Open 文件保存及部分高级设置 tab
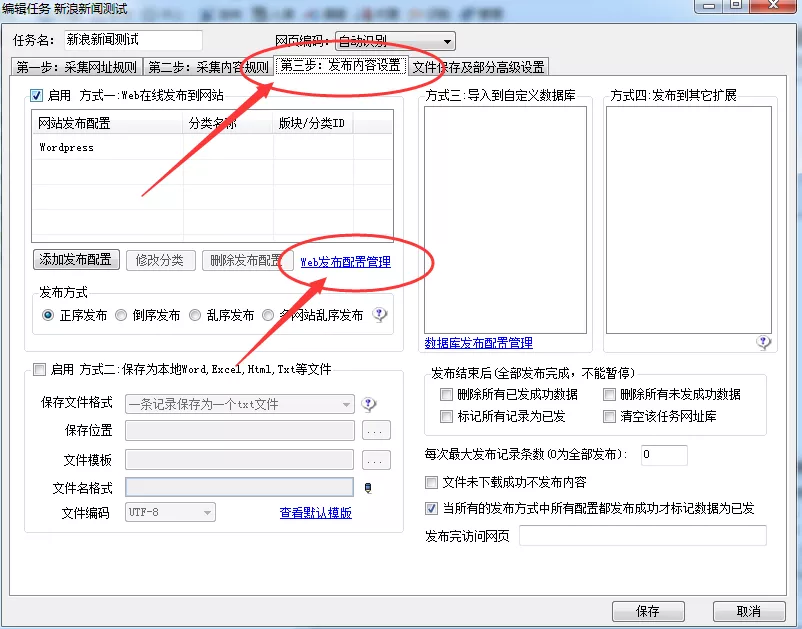This screenshot has width=802, height=629. (478, 67)
